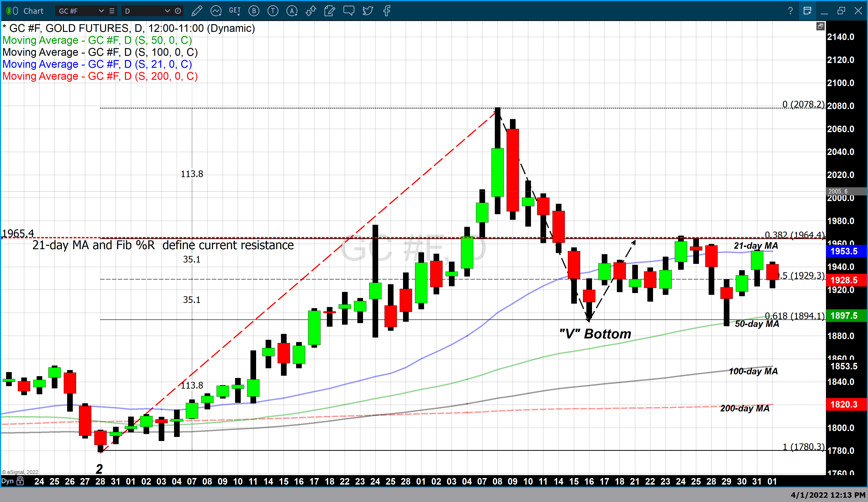Select the pencil drawing tool
The image size is (868, 502).
tap(197, 11)
